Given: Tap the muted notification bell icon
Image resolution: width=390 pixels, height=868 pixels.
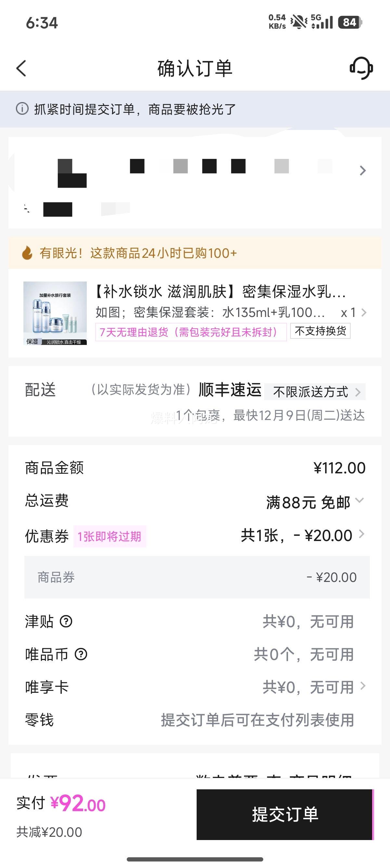Looking at the screenshot, I should click(x=298, y=22).
